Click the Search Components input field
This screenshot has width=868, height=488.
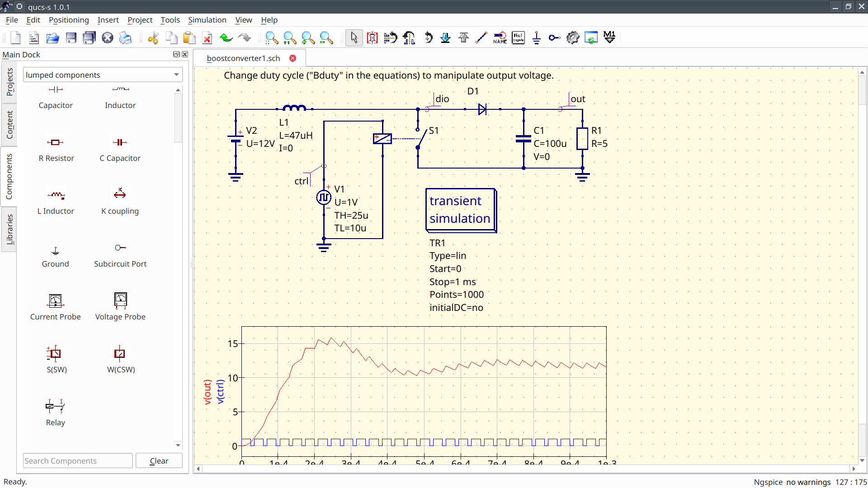[x=78, y=461]
